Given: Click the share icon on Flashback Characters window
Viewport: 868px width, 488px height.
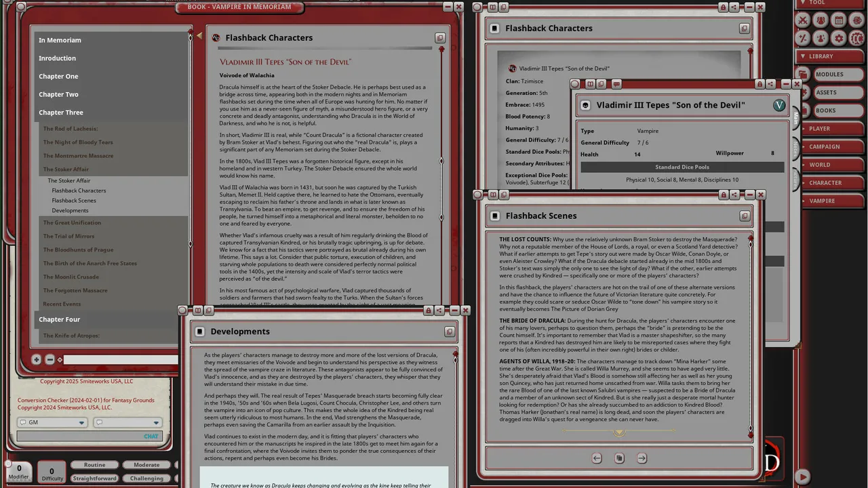Looking at the screenshot, I should [734, 7].
